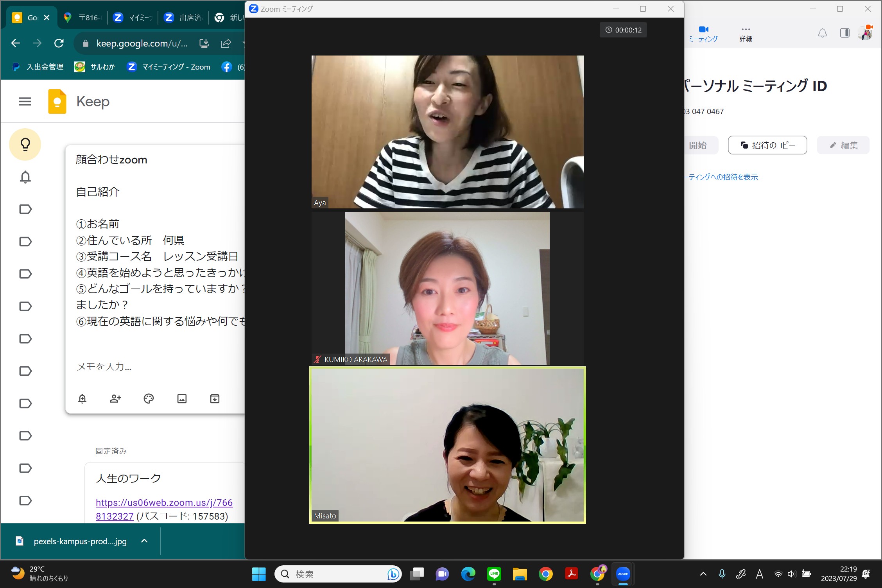This screenshot has width=882, height=588.
Task: Add a collaborator to the note
Action: tap(115, 399)
